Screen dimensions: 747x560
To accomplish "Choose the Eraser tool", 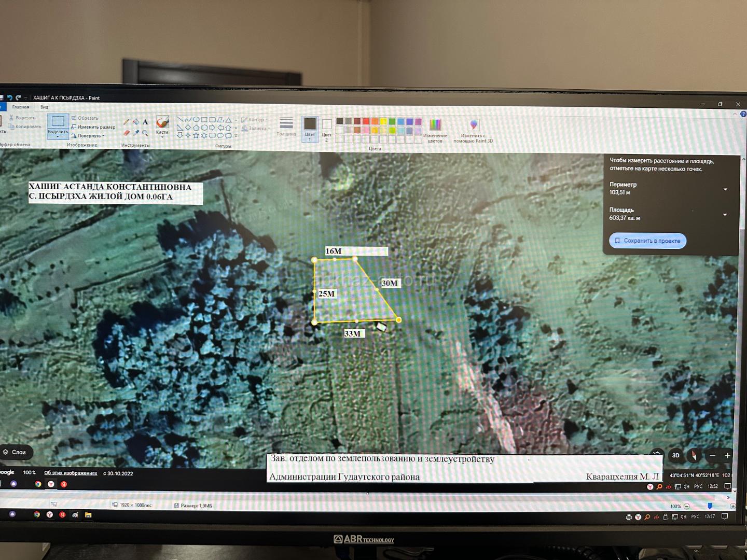I will click(x=126, y=133).
